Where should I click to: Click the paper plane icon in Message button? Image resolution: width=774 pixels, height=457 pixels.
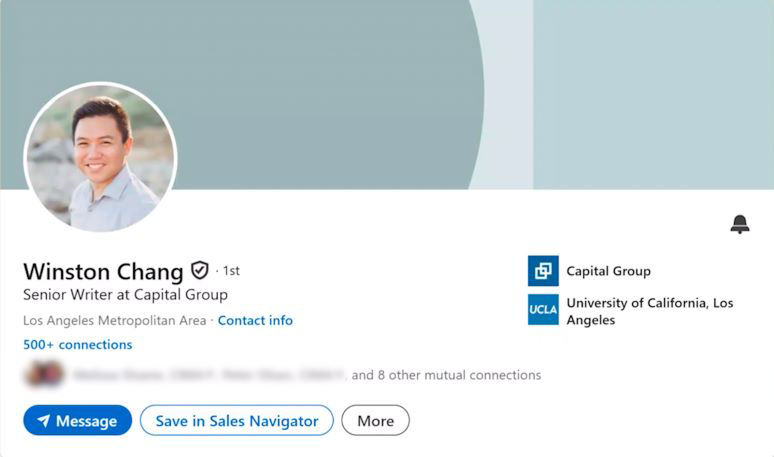pyautogui.click(x=43, y=421)
